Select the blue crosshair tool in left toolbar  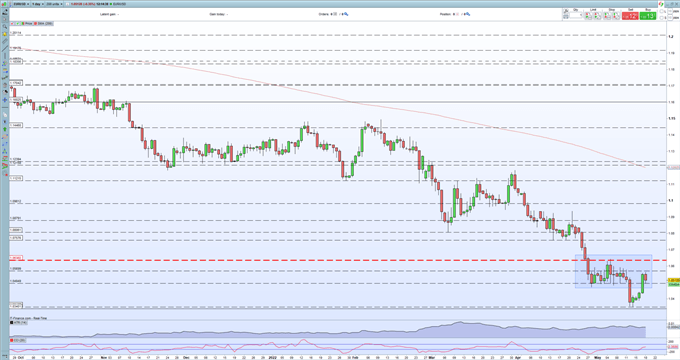(5, 100)
